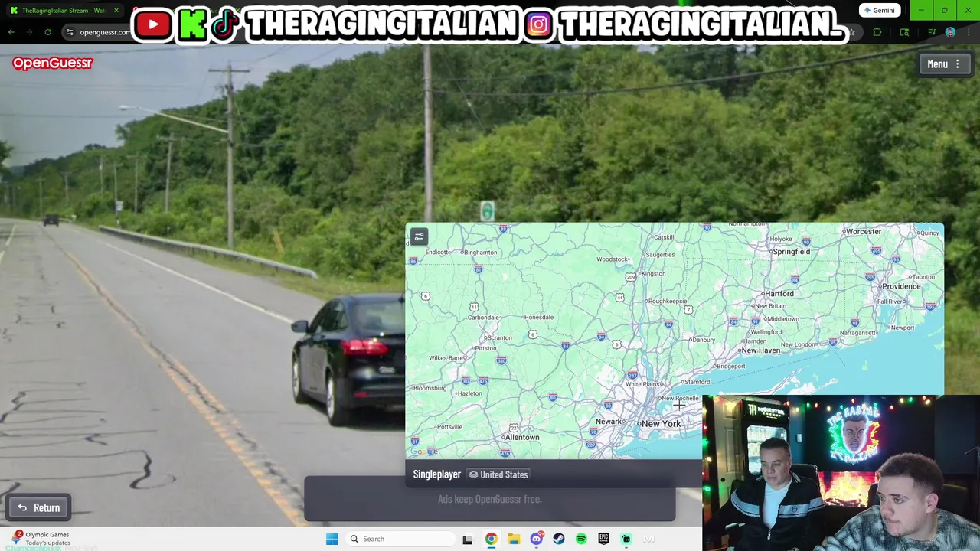Screen dimensions: 980x551
Task: Click Poughkeepsie on the guess map
Action: click(x=666, y=302)
